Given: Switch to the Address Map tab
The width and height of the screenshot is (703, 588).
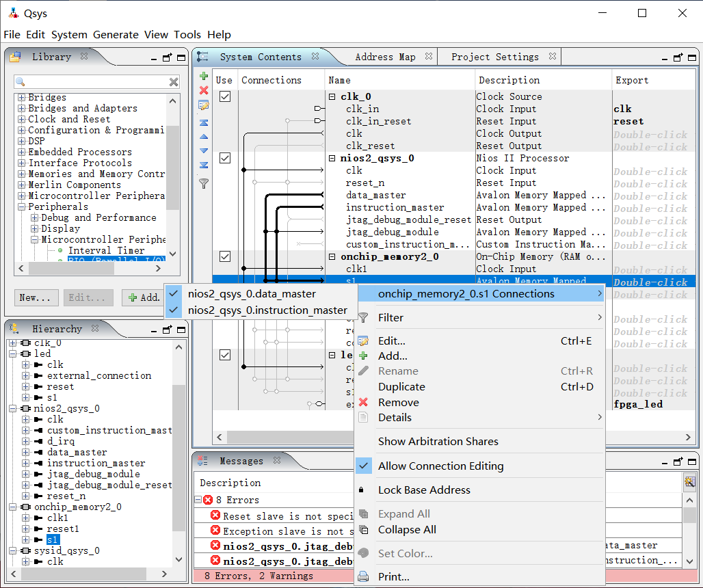Looking at the screenshot, I should tap(384, 57).
